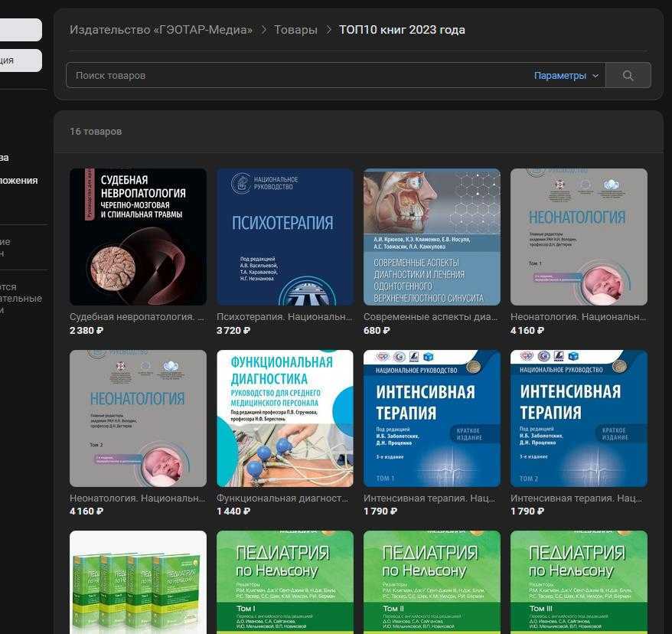Open Интенсивная терапия Том 2 cover
Screen dimensions: 672x634
[x=579, y=418]
